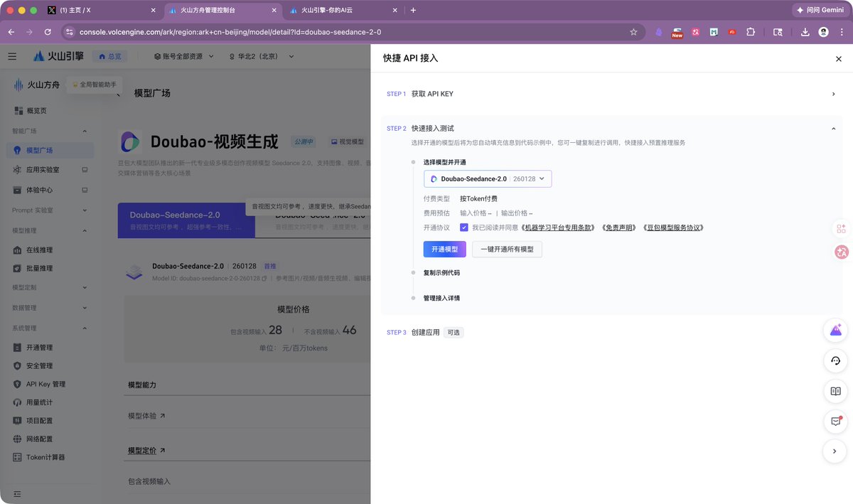853x504 pixels.
Task: Reload the current page
Action: pyautogui.click(x=48, y=32)
